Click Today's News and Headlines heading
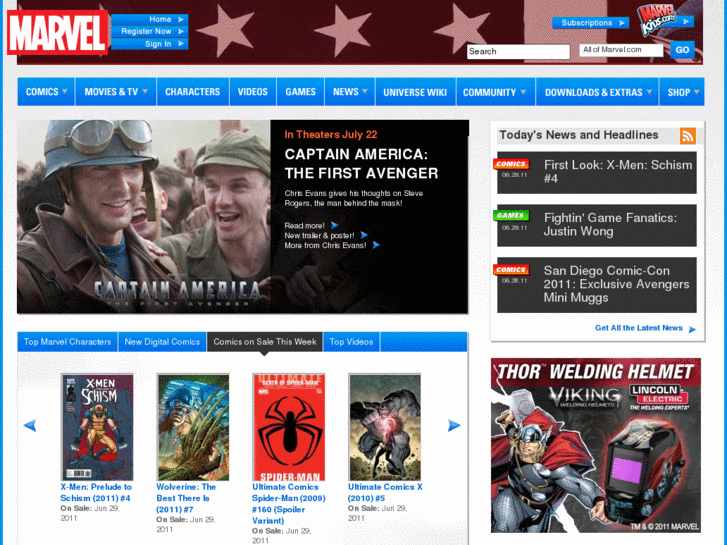The image size is (727, 545). [579, 135]
